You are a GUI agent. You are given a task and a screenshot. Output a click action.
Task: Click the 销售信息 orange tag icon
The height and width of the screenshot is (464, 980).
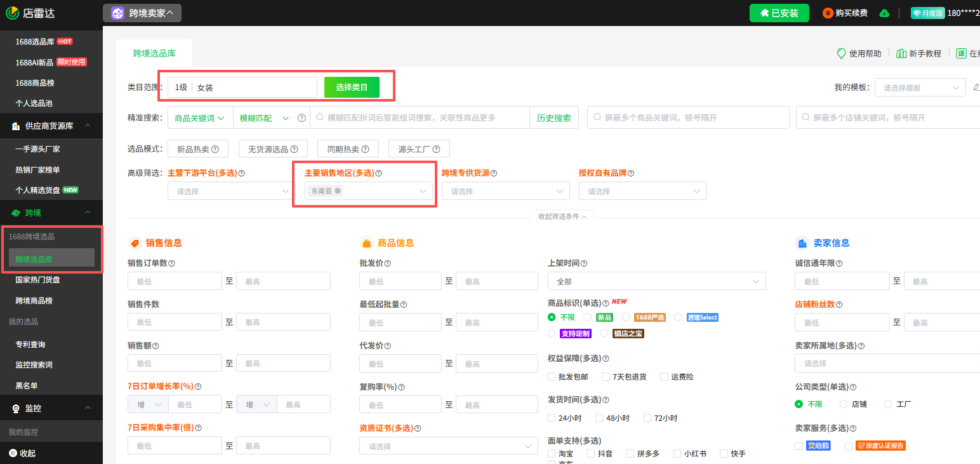(x=135, y=243)
